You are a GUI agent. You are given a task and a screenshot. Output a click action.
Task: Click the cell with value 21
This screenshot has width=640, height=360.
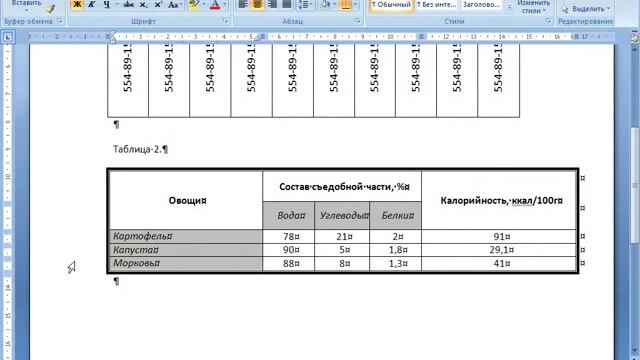click(342, 236)
